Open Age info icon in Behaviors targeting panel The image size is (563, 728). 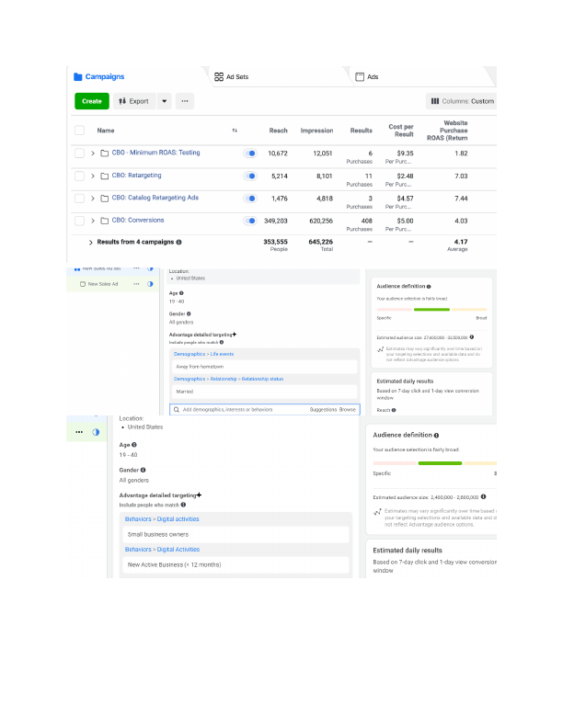133,445
